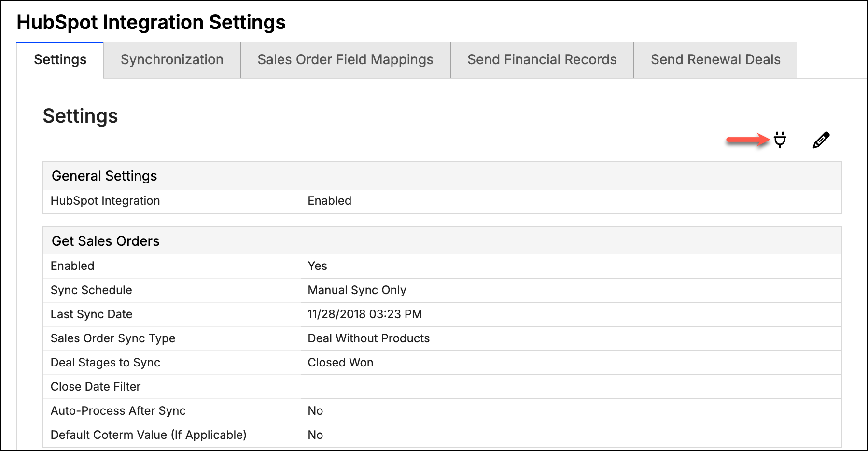This screenshot has width=868, height=451.
Task: Click the Default Coterm Value label
Action: (149, 435)
